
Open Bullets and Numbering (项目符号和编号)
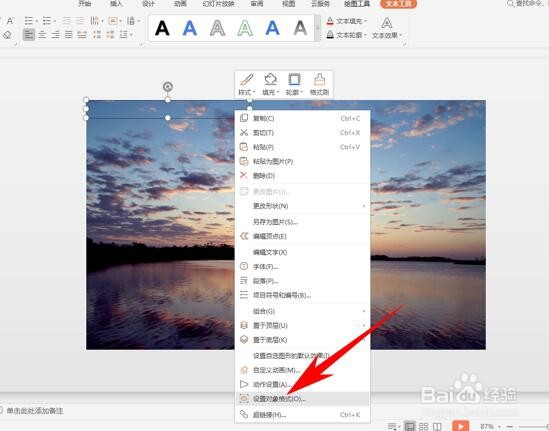click(303, 296)
